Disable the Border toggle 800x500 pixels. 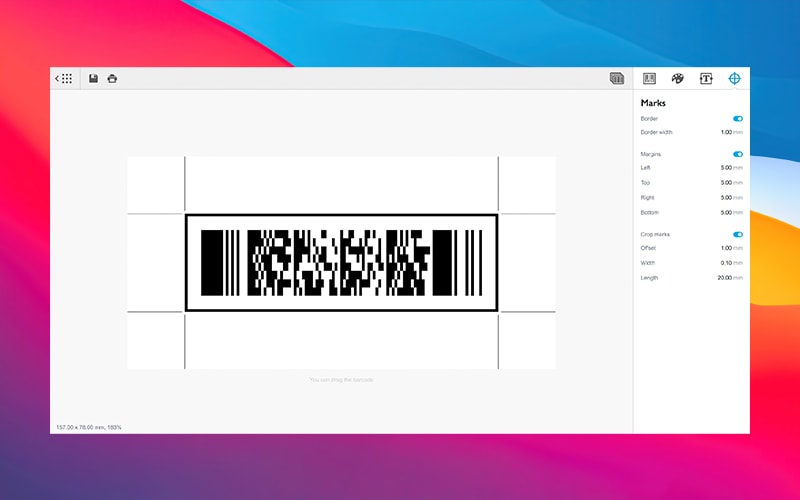tap(738, 119)
